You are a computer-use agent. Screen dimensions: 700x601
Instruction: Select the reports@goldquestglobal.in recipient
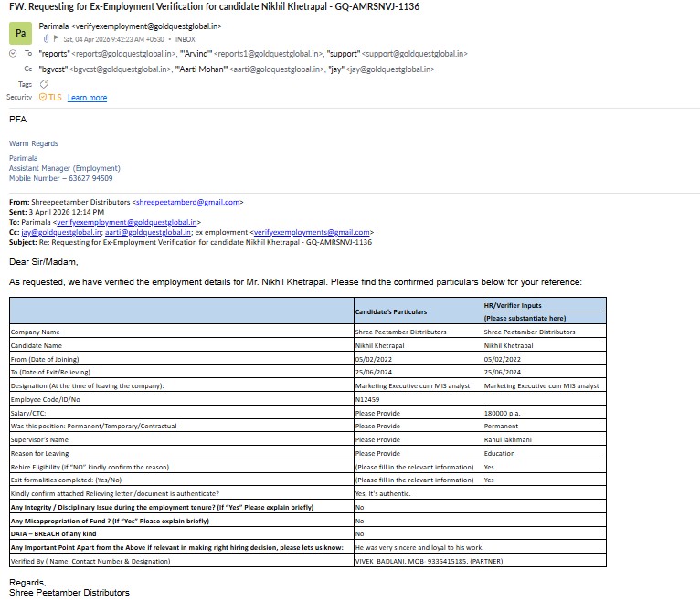[108, 54]
